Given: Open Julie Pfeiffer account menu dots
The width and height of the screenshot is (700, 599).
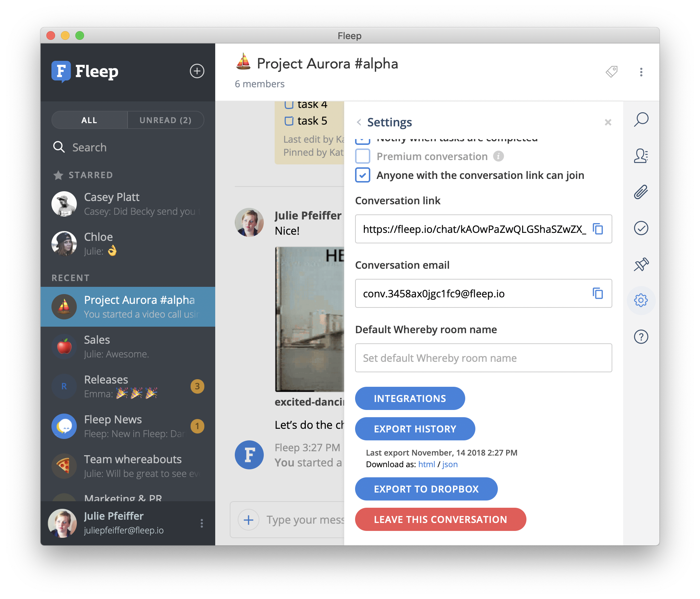Looking at the screenshot, I should 202,523.
